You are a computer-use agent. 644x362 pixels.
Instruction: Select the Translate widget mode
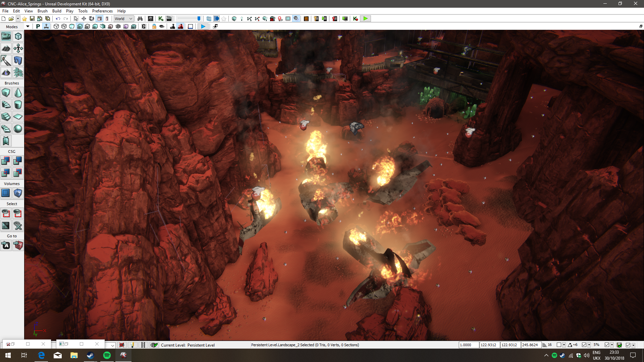pos(84,19)
